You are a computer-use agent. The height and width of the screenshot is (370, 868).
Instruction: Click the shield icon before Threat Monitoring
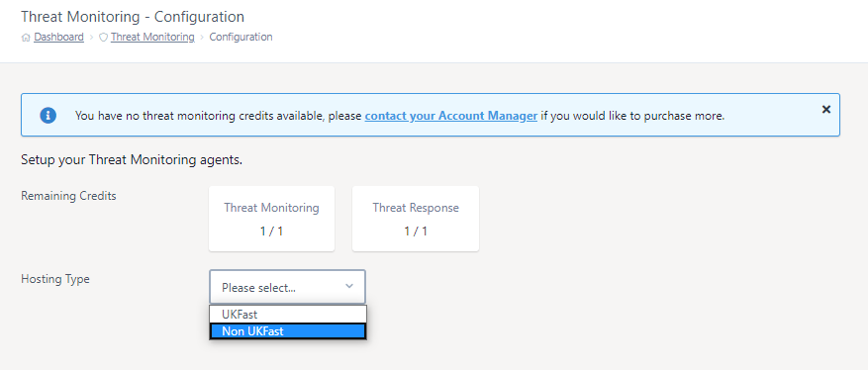point(103,38)
